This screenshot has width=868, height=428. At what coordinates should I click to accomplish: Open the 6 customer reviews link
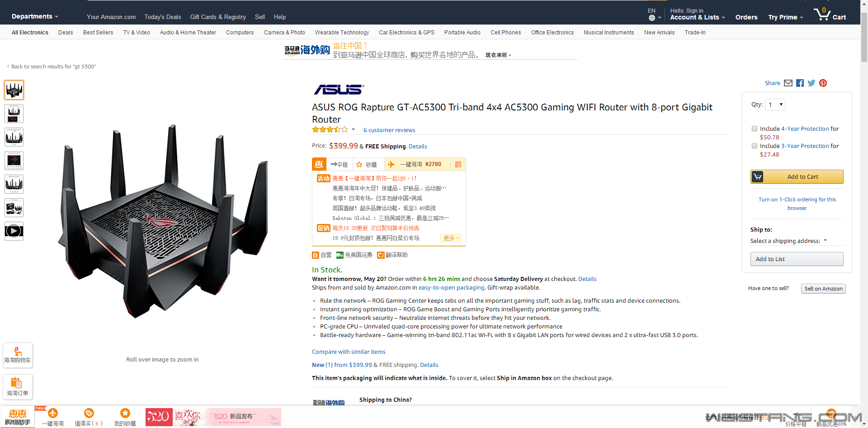coord(389,130)
